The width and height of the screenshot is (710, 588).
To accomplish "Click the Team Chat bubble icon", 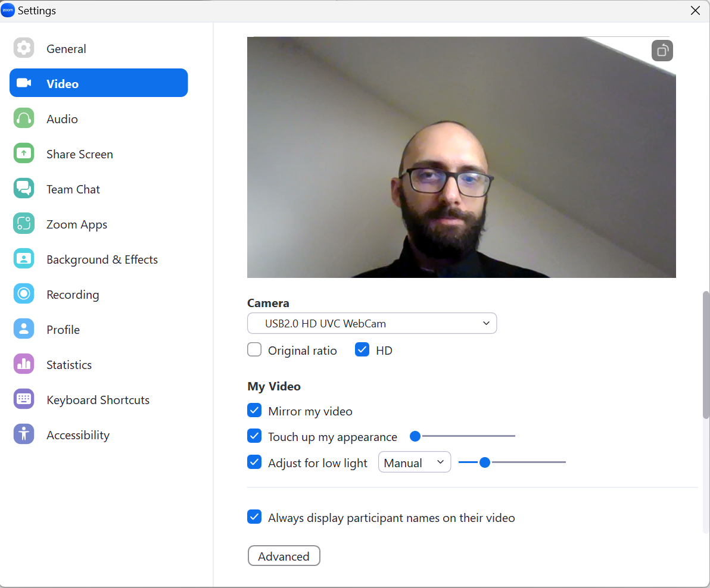I will (24, 188).
